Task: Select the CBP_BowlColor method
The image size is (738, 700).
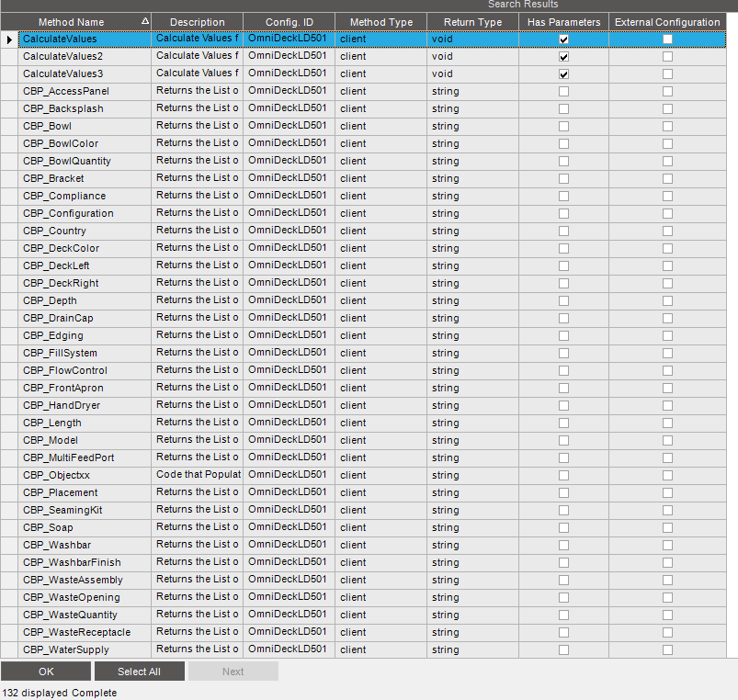Action: coord(61,143)
